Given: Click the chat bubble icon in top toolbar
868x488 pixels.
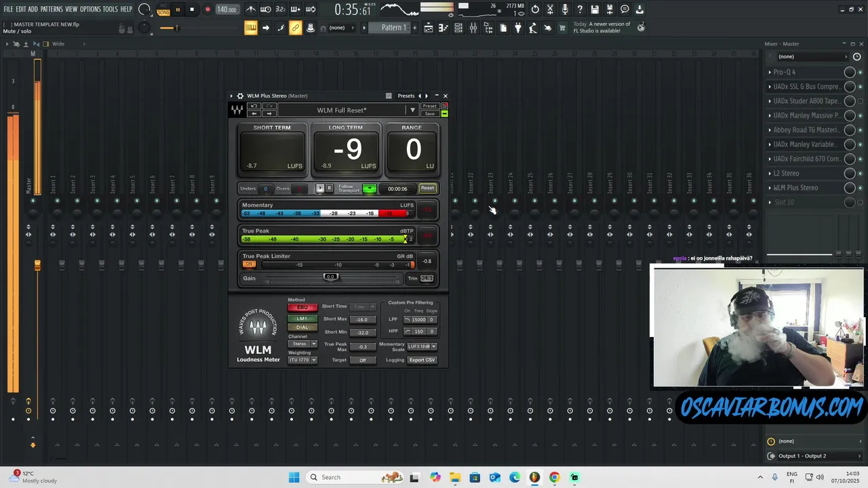Looking at the screenshot, I should point(625,9).
